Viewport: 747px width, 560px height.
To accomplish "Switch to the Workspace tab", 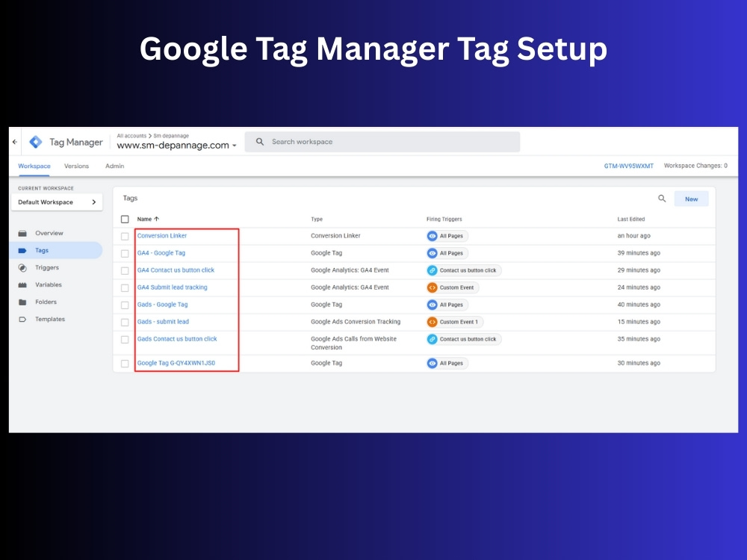I will (34, 166).
